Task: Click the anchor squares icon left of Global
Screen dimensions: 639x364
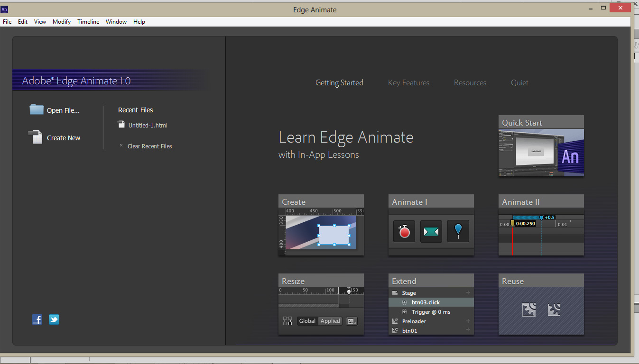Action: (287, 321)
